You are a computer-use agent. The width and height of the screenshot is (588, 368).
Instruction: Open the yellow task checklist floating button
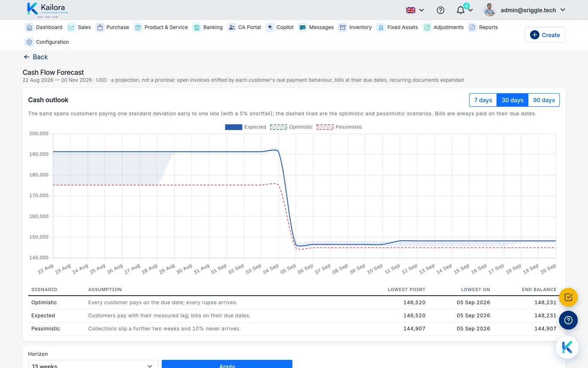coord(568,297)
